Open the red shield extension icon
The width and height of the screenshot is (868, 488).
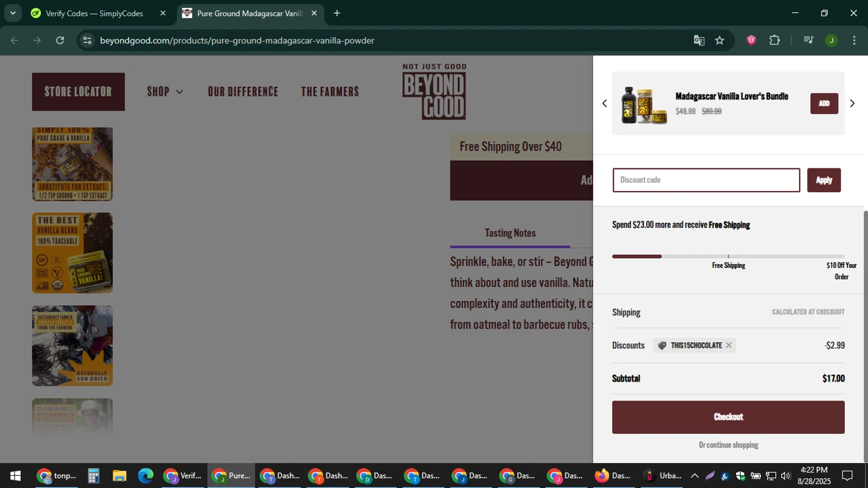751,41
